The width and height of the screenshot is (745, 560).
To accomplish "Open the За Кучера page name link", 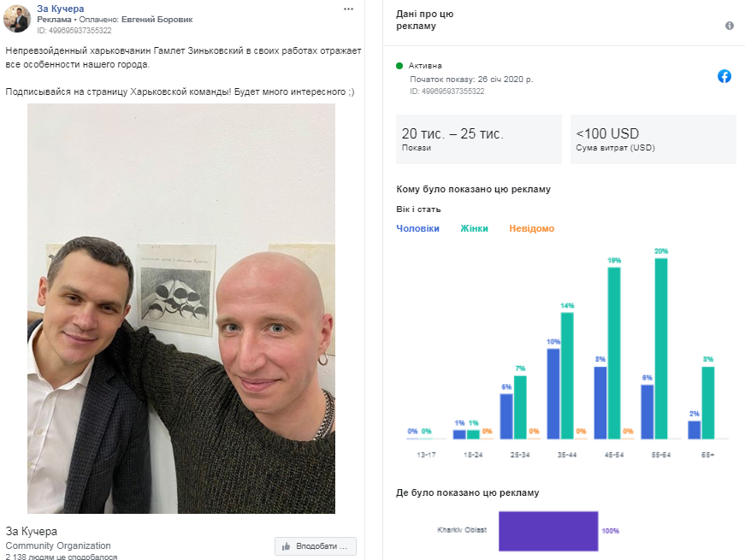I will pyautogui.click(x=61, y=9).
